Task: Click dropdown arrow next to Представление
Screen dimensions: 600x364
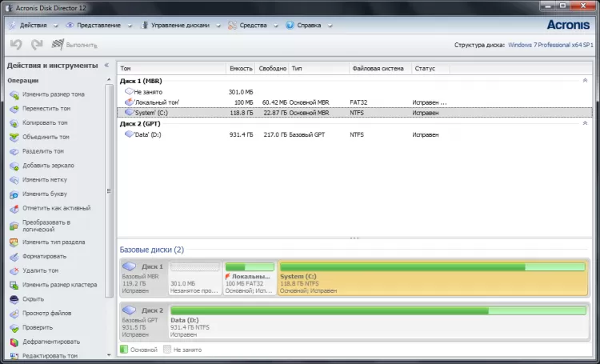Action: coord(130,26)
